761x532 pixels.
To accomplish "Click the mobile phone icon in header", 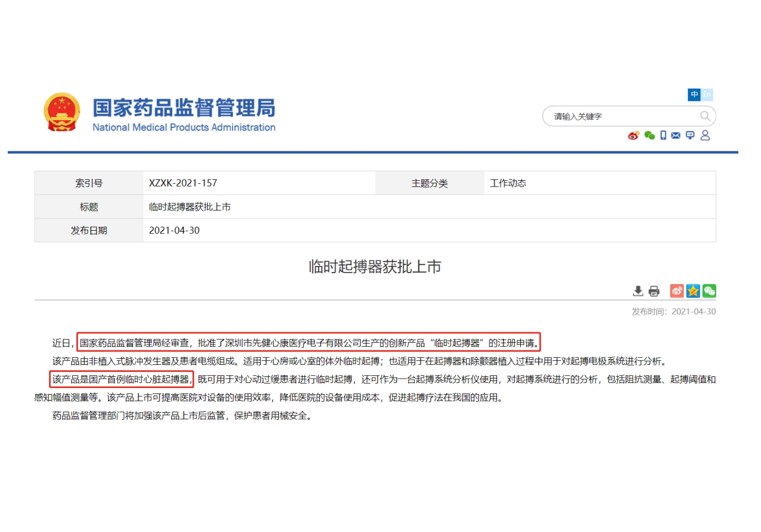I will pos(663,136).
